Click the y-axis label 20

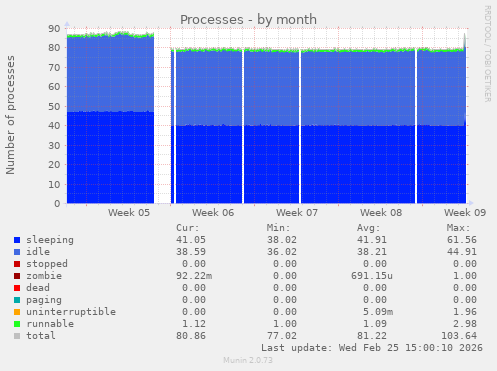[x=54, y=165]
